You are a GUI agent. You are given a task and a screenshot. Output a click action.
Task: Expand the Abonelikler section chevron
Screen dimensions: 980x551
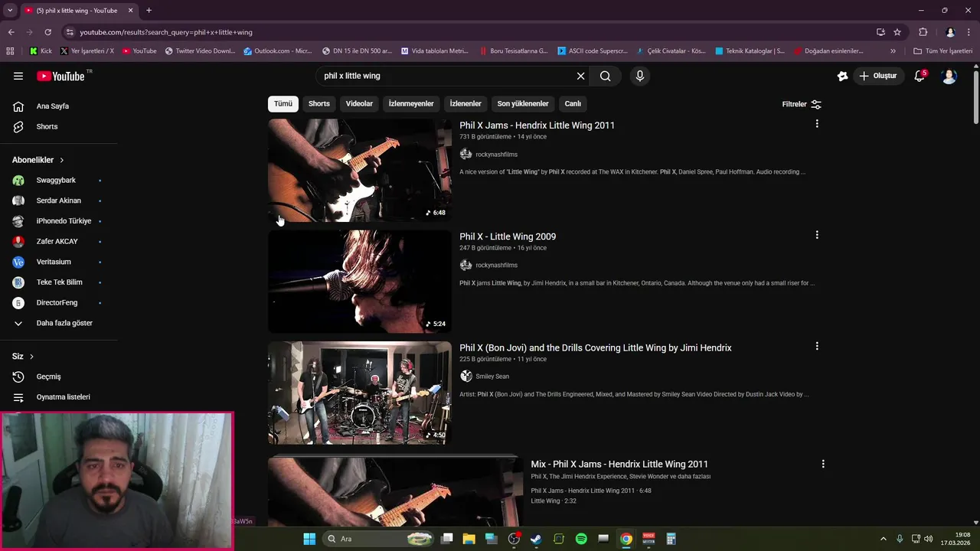tap(62, 160)
